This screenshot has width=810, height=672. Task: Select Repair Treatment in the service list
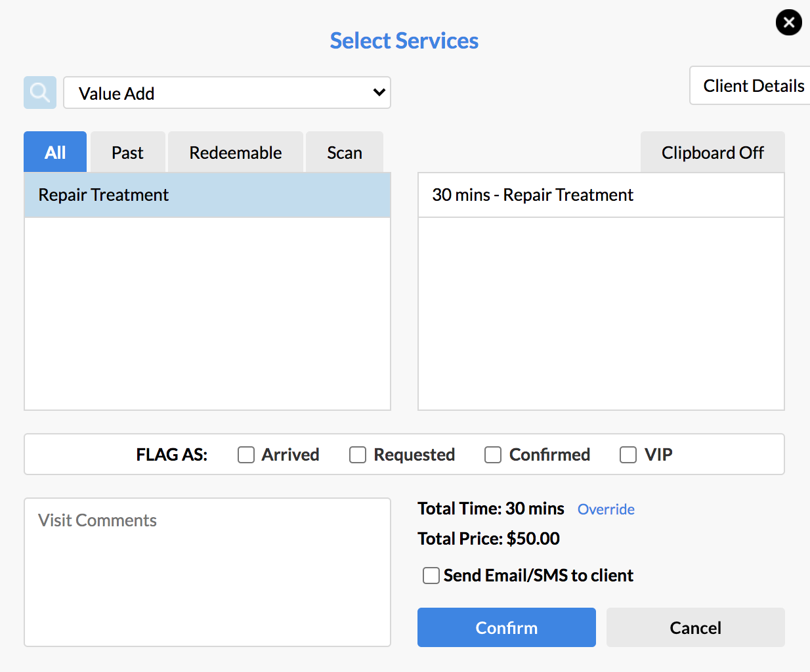click(x=207, y=195)
